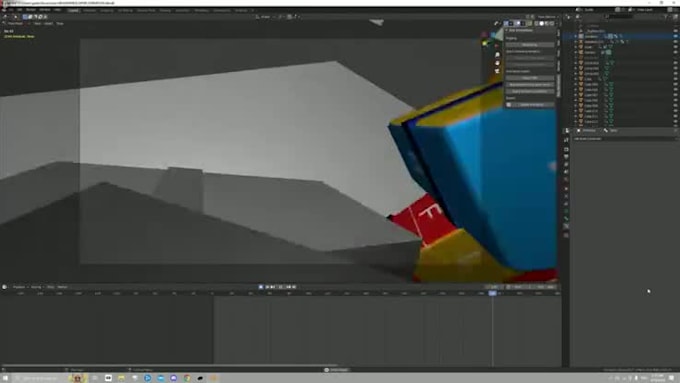Open the outliner filter funnel icon
The image size is (680, 383).
[x=666, y=16]
